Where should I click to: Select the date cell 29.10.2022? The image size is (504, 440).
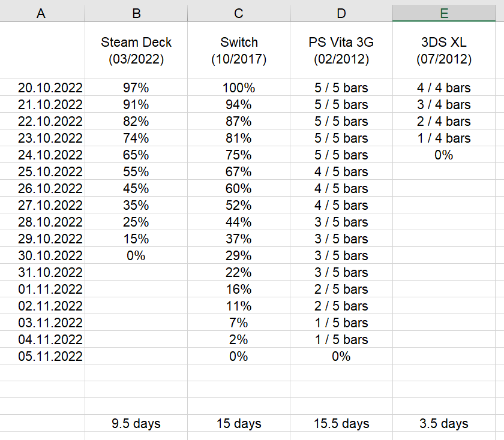point(42,239)
